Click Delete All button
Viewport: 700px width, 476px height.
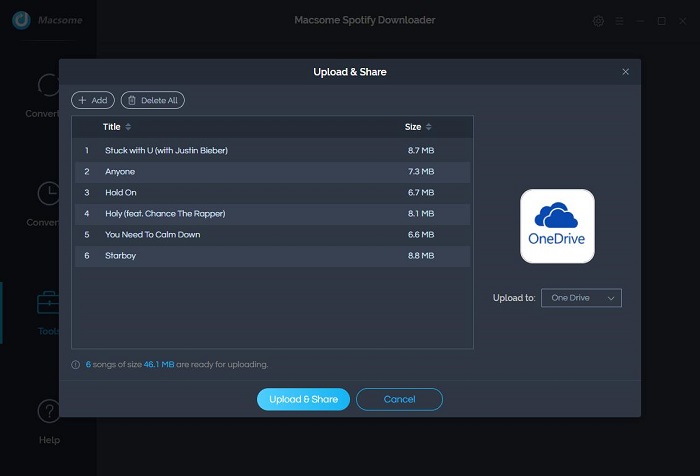click(x=153, y=100)
